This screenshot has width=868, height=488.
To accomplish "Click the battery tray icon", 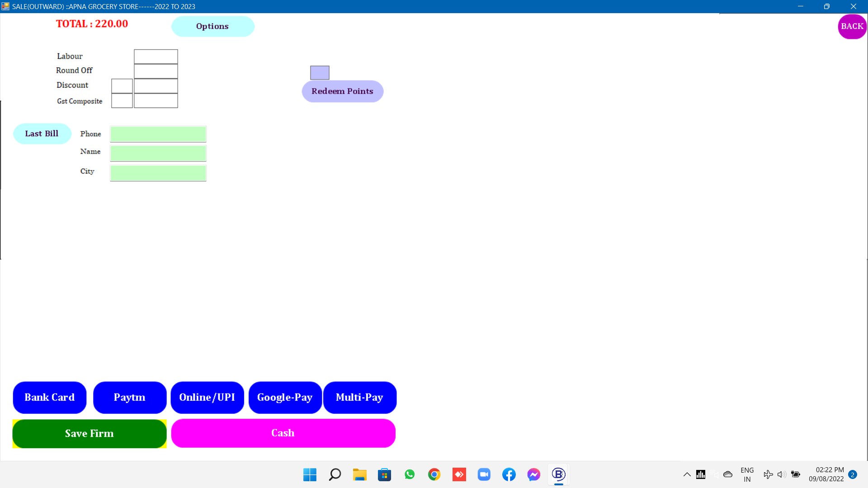I will (796, 474).
